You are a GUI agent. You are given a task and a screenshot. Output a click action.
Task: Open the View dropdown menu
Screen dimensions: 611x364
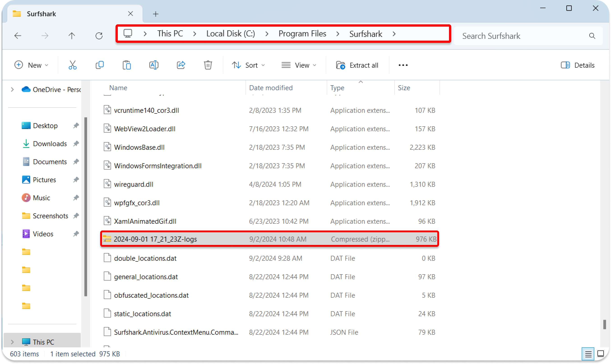299,65
